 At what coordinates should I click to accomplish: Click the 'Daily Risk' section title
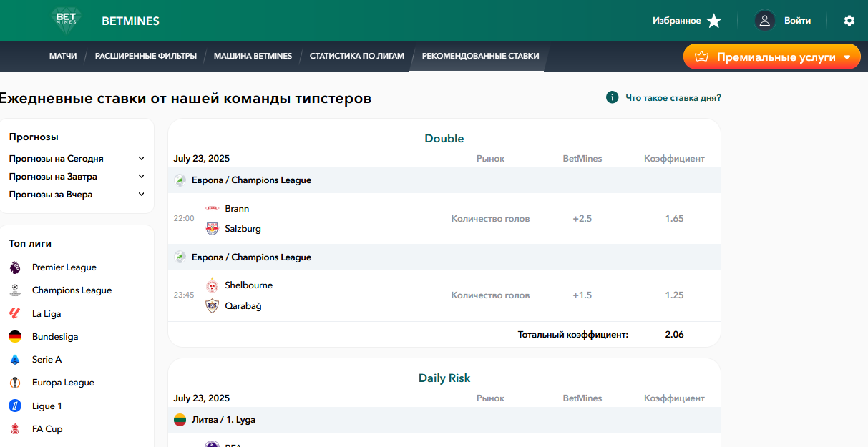point(444,378)
